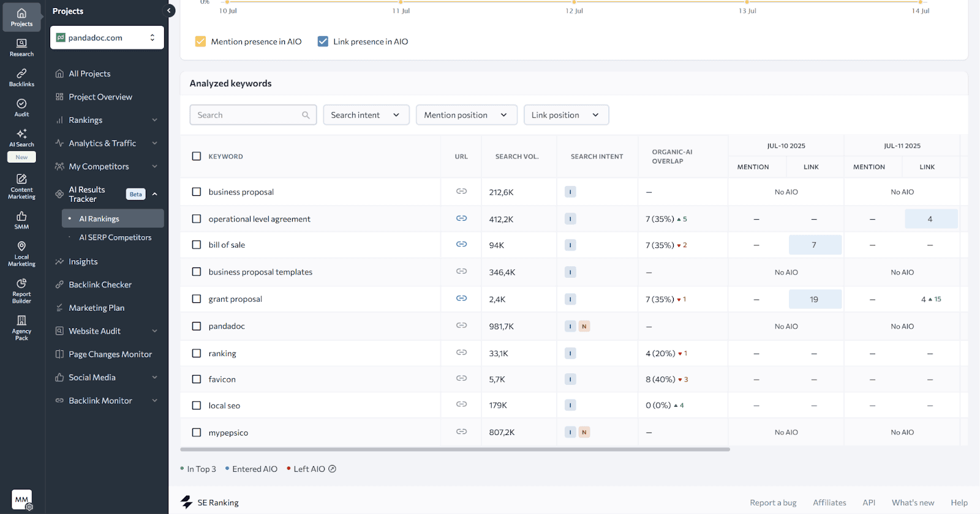Click the Affiliates footer link
980x514 pixels.
tap(829, 502)
